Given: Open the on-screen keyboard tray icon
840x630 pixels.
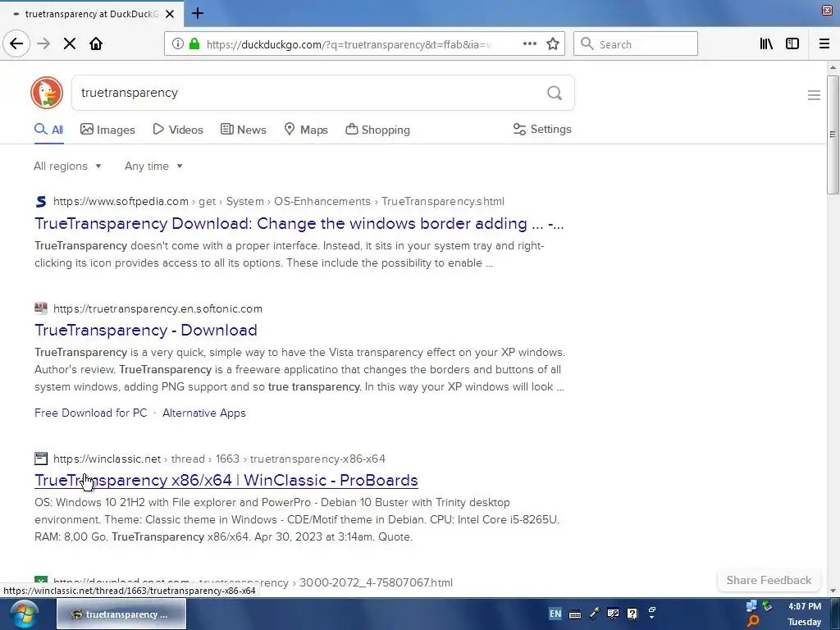Looking at the screenshot, I should tap(575, 614).
